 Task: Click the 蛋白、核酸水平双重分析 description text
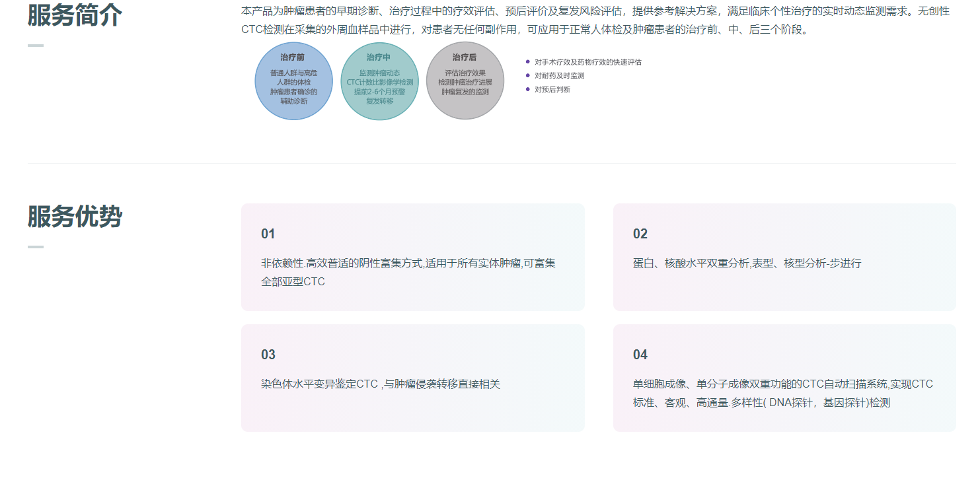pos(747,263)
